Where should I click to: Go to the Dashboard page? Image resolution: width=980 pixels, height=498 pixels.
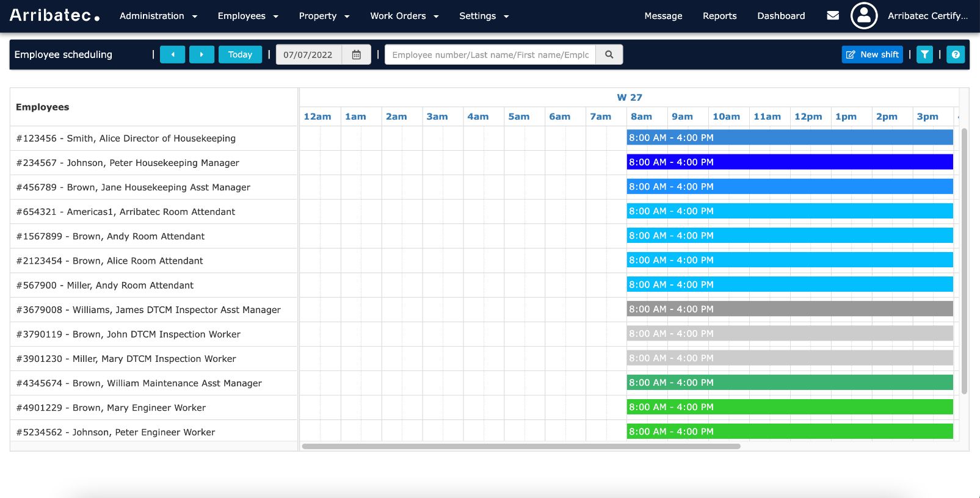click(781, 16)
